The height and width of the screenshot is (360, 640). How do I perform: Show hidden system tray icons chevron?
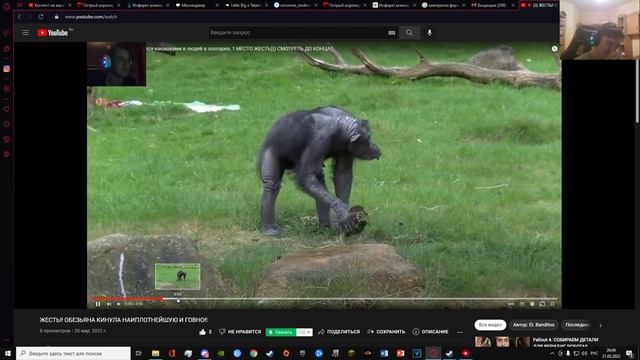click(x=552, y=353)
